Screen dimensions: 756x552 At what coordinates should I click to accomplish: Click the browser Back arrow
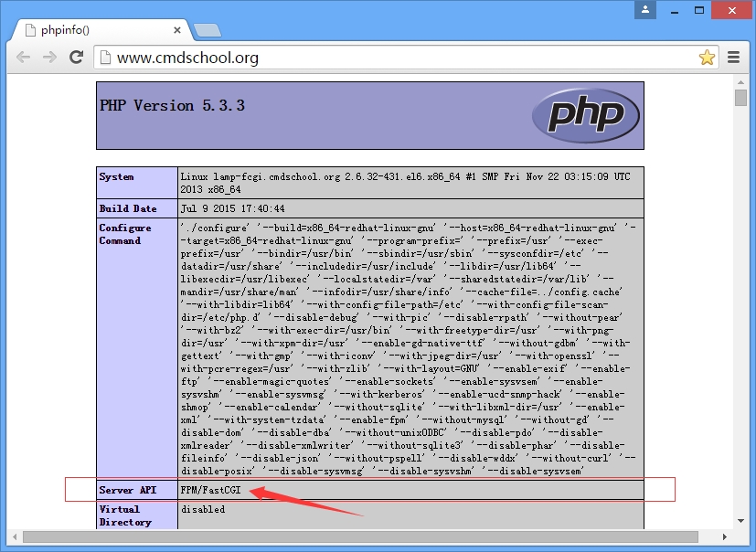23,58
